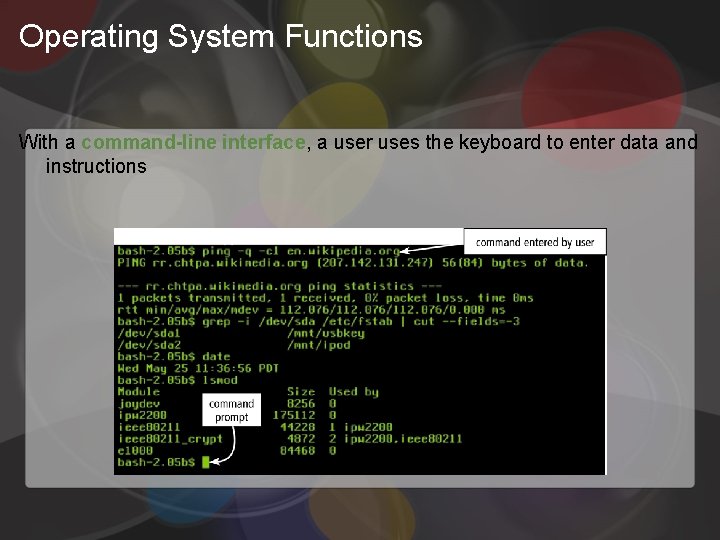
Task: Click the 'grep -i /dev/sda /etc/fstab' command line
Action: 319,321
